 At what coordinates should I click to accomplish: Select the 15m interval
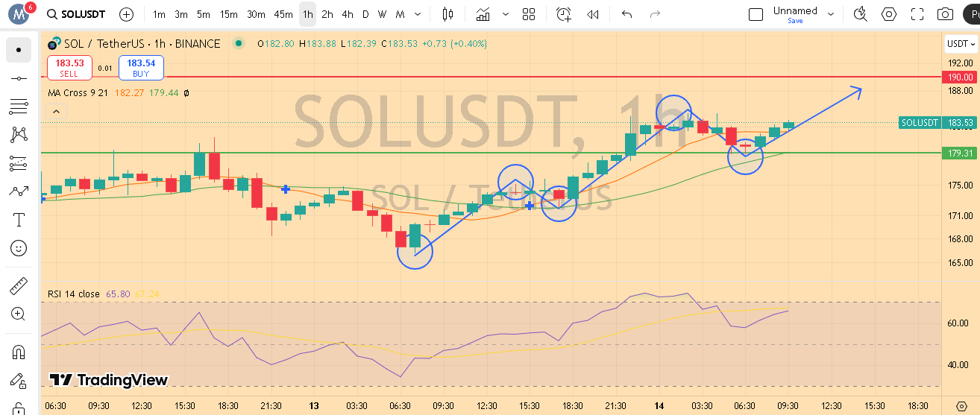pos(229,14)
